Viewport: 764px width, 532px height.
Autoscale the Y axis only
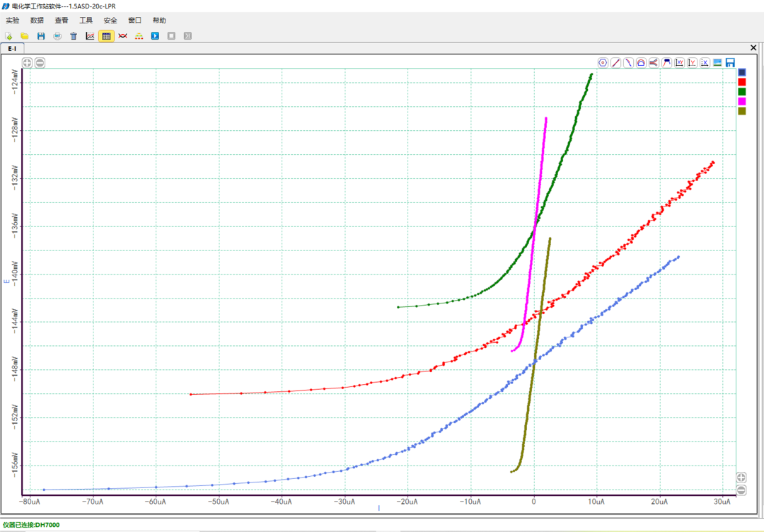click(x=692, y=63)
